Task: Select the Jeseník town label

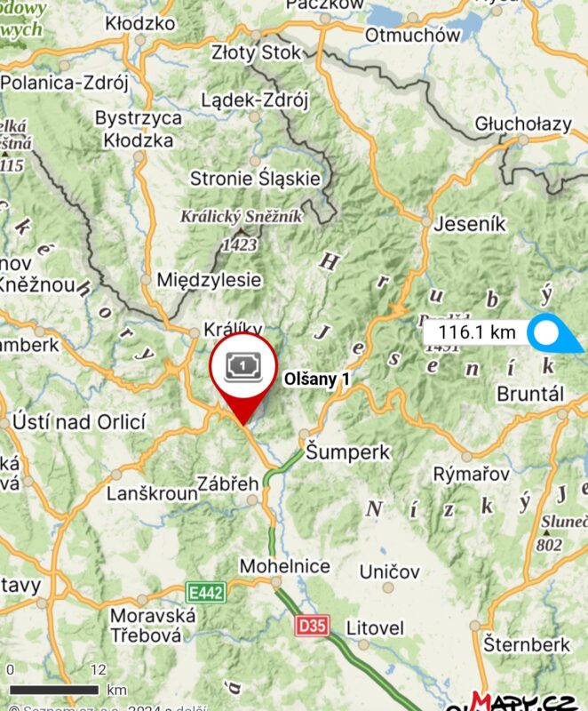Action: click(469, 224)
